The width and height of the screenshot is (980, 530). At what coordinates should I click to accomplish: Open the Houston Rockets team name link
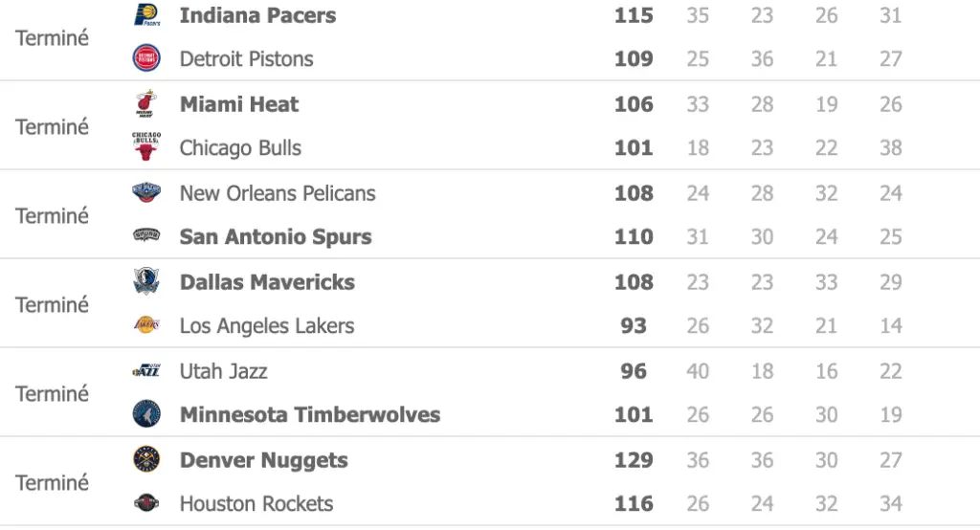[x=256, y=503]
